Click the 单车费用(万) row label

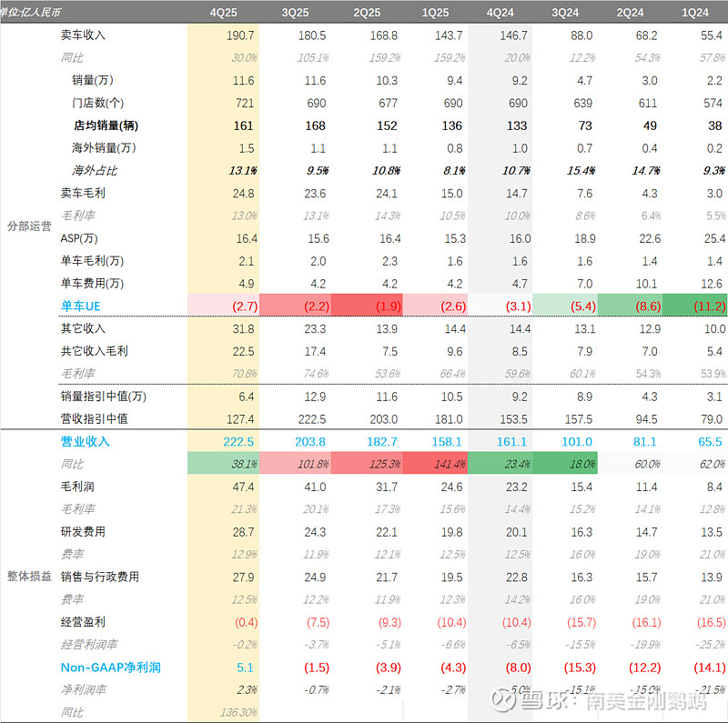pos(93,283)
